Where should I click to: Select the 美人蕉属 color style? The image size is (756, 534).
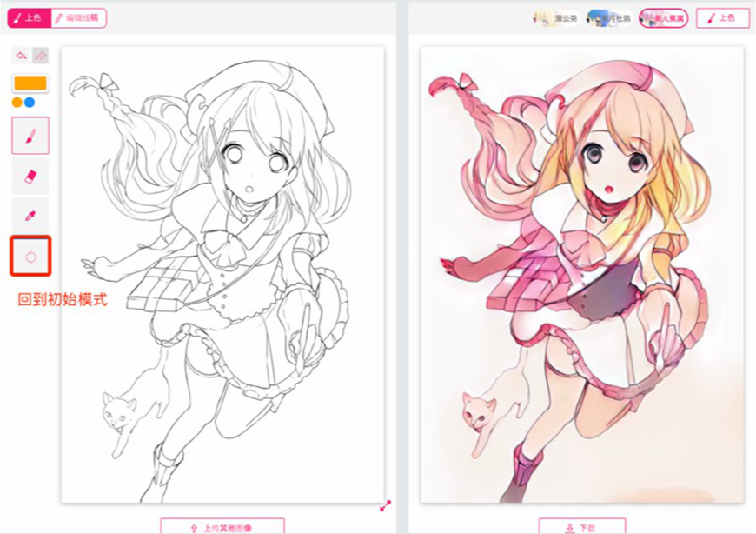pyautogui.click(x=663, y=17)
